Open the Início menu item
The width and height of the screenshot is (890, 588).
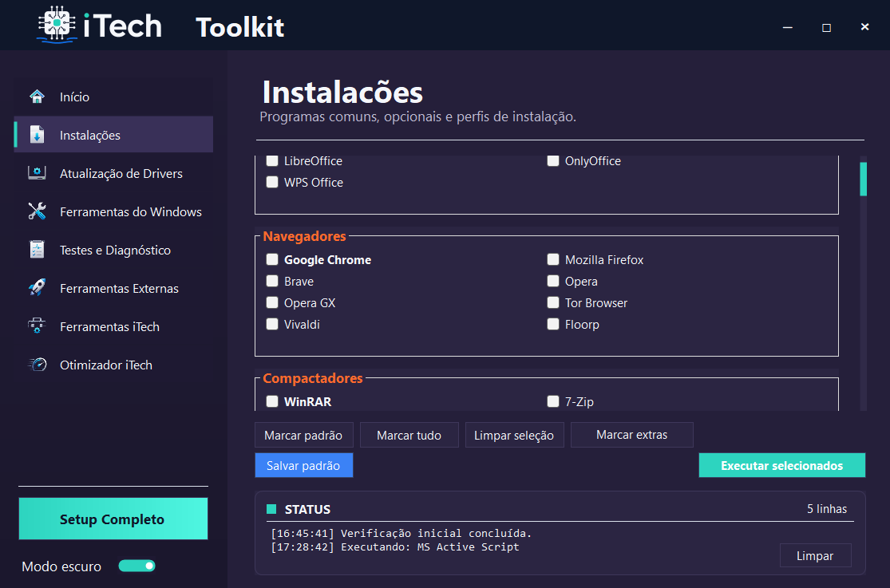pyautogui.click(x=113, y=97)
